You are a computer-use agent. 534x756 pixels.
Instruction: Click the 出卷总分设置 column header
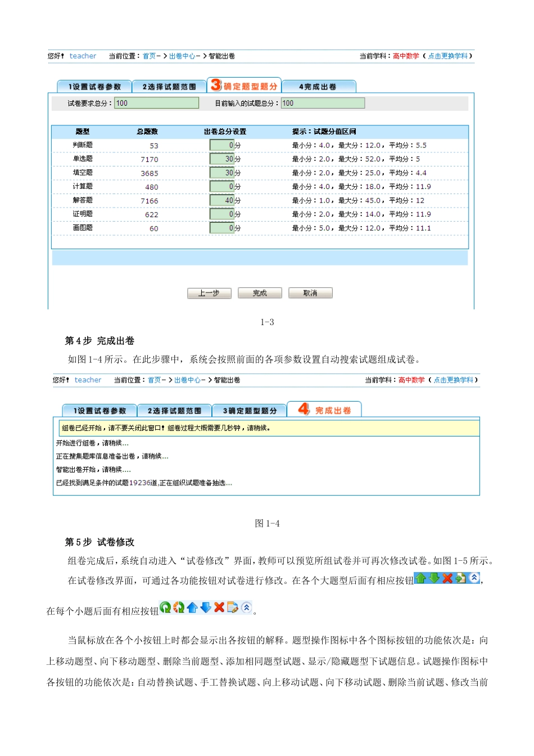[x=225, y=132]
